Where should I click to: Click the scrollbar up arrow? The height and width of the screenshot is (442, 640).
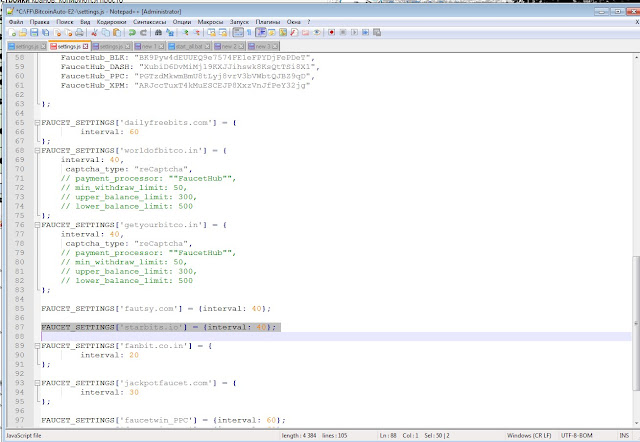click(636, 58)
